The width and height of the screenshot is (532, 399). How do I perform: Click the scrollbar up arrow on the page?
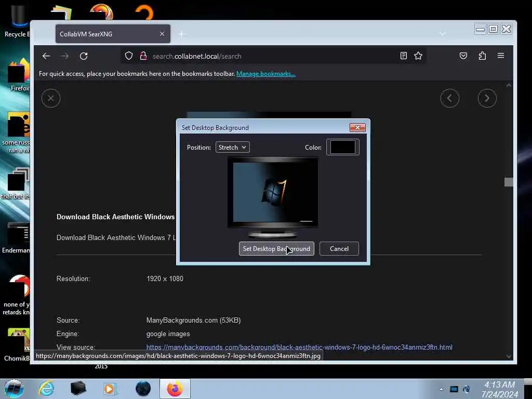[509, 86]
